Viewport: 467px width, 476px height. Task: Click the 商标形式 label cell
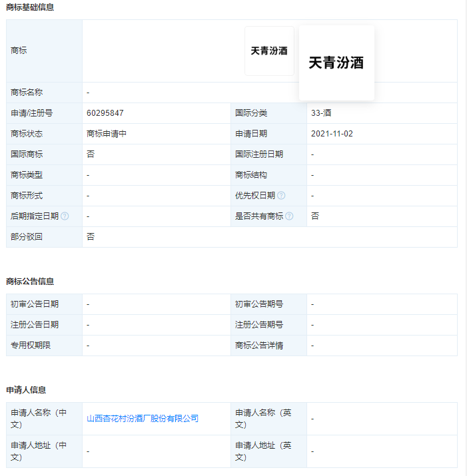(45, 196)
